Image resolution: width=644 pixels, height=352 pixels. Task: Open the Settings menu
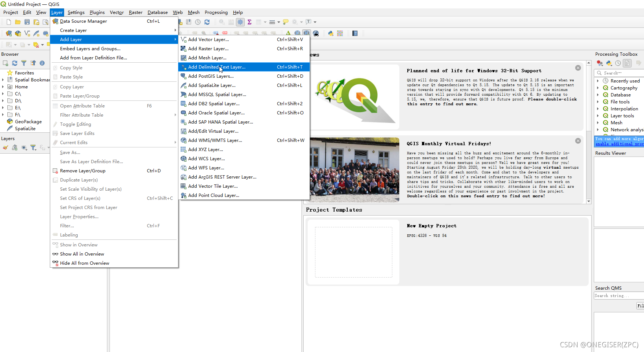point(76,12)
